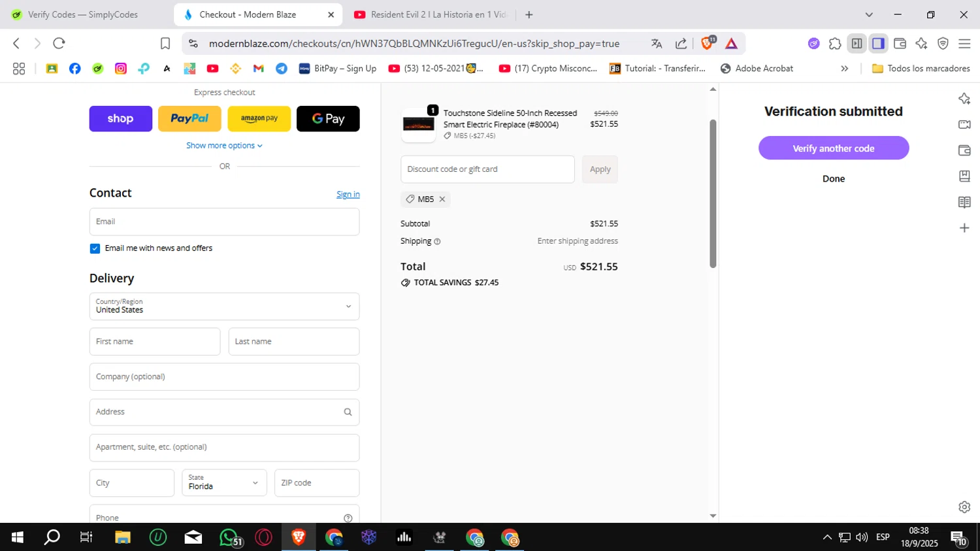Open sidebar reading list icon
Viewport: 980px width, 551px height.
point(964,202)
